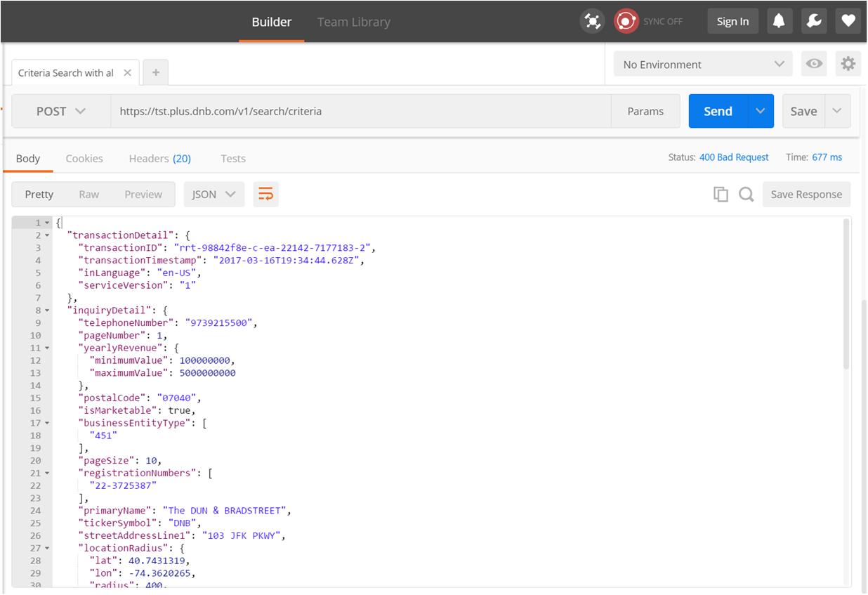Viewport: 868px width, 595px height.
Task: Collapse locationRadius fold arrow
Action: pos(47,548)
